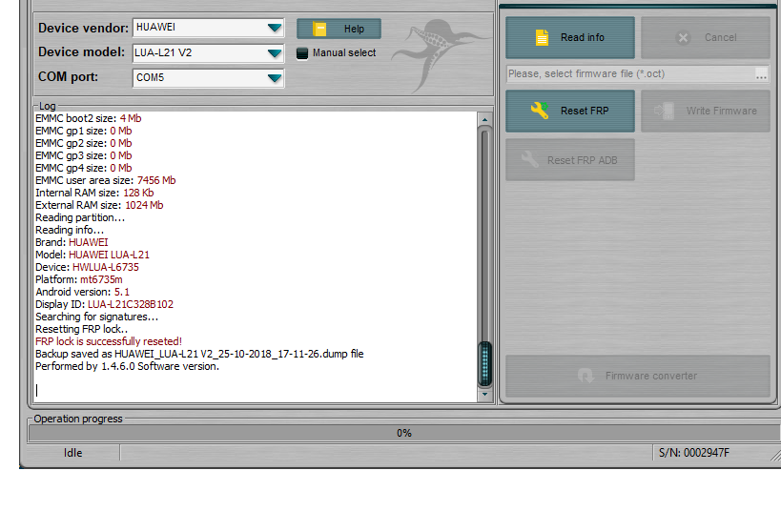Click the 'Reading partition...' log line
Viewport: 781px width, 532px height.
click(x=80, y=217)
